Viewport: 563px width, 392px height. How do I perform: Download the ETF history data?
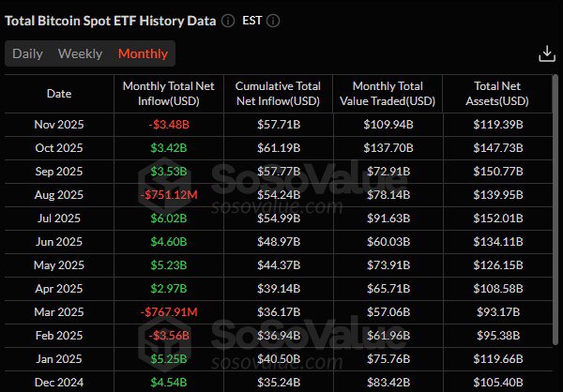click(x=547, y=54)
